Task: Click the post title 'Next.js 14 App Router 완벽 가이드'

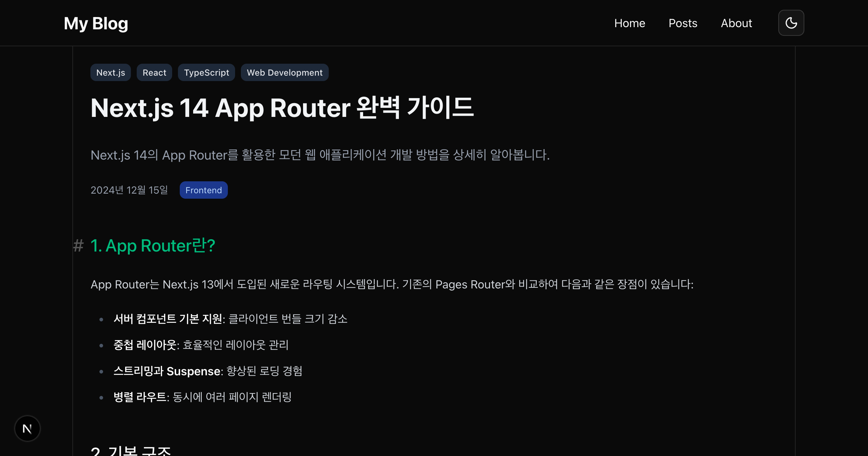Action: pos(282,108)
